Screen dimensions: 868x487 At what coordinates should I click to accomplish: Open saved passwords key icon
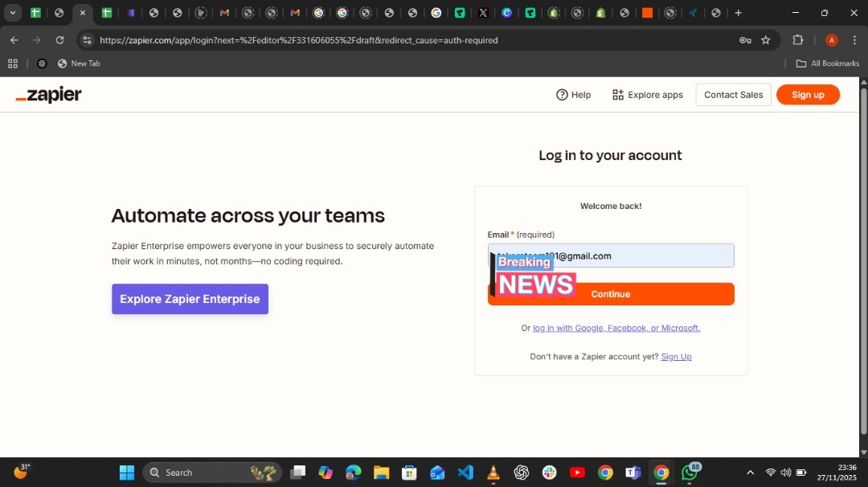(x=745, y=40)
